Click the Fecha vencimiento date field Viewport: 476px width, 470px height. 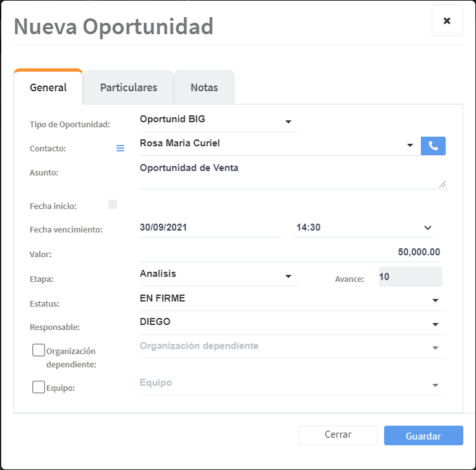(x=210, y=227)
